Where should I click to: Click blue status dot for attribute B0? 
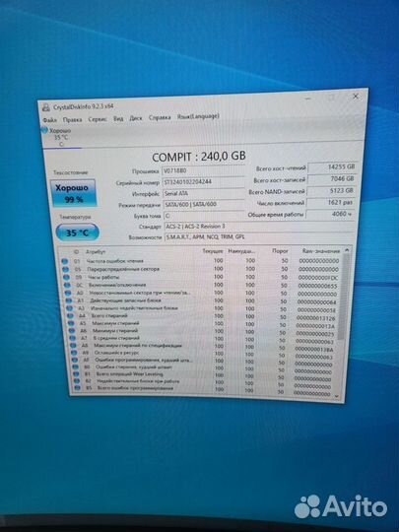point(75,367)
